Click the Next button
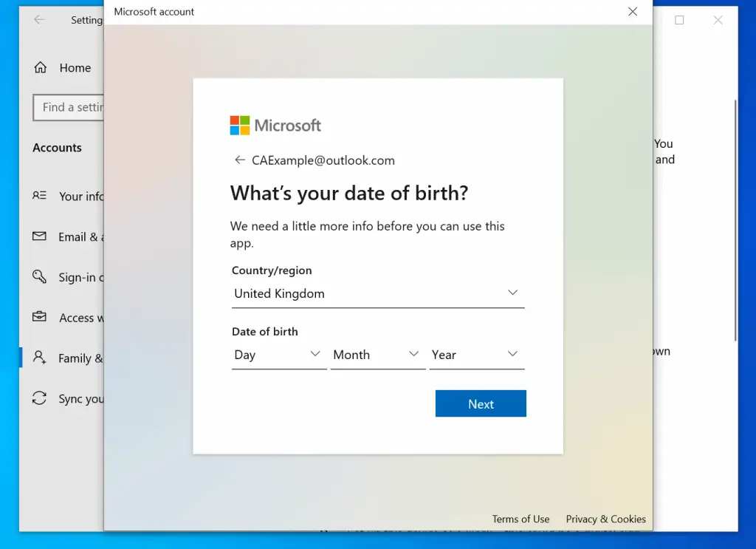Screen dimensions: 756x549 coord(481,404)
